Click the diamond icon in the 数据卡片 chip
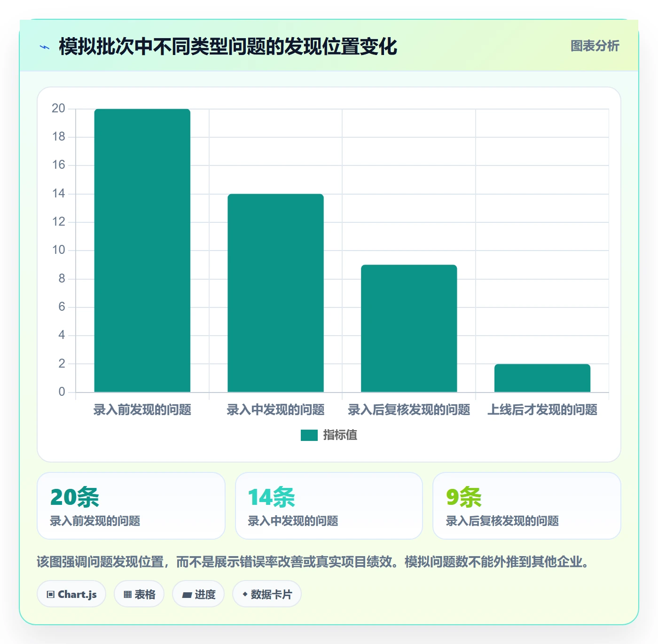 [x=245, y=594]
